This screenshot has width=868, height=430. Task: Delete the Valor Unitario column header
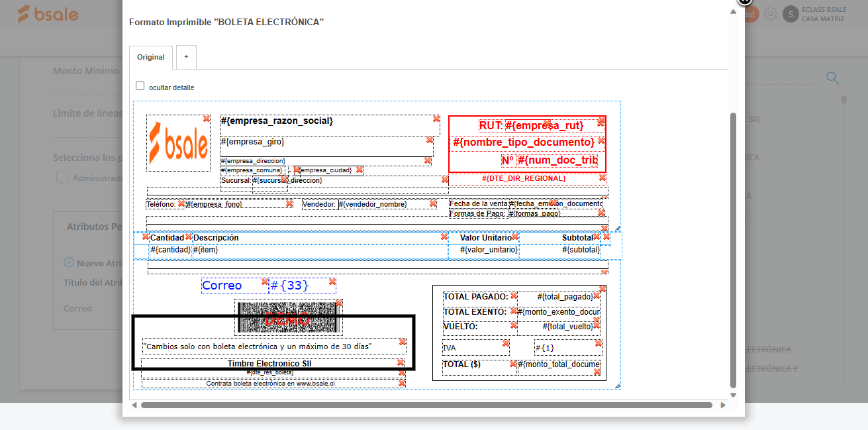[x=515, y=237]
